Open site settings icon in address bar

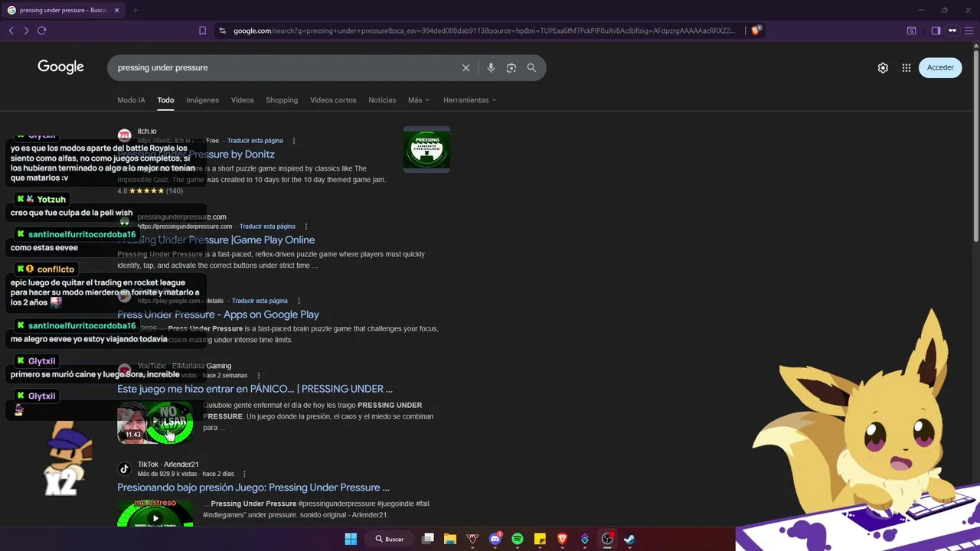coord(222,31)
